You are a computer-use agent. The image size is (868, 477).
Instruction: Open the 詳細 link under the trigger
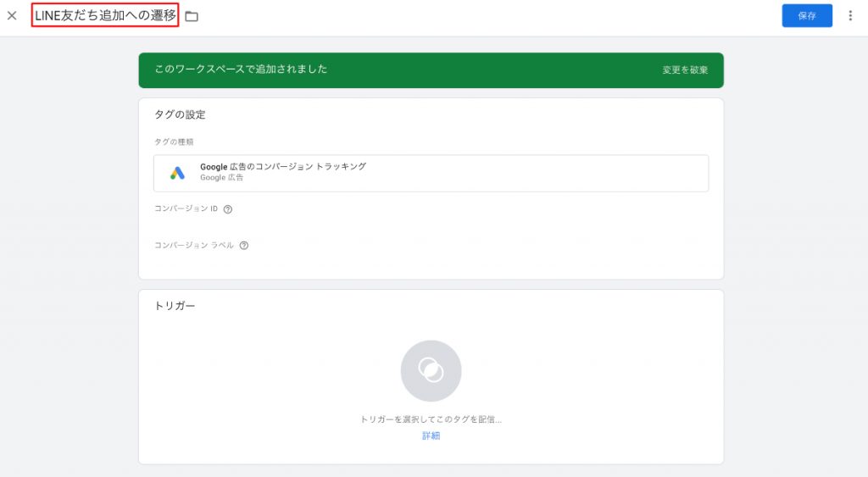coord(431,436)
